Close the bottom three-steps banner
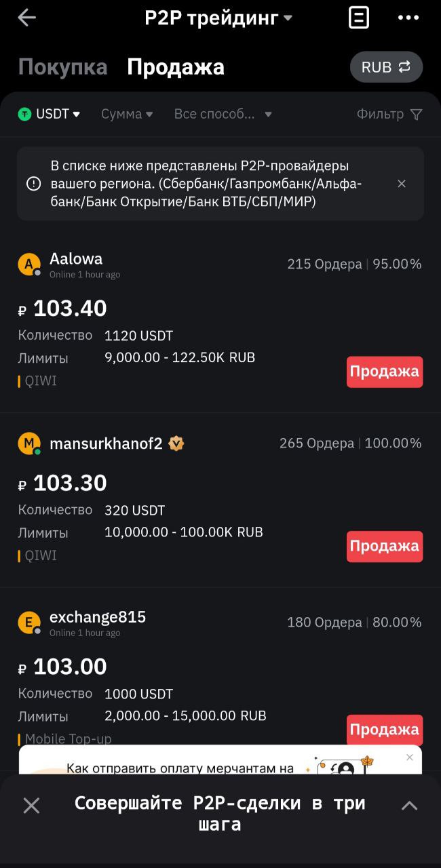441x868 pixels. (x=31, y=806)
